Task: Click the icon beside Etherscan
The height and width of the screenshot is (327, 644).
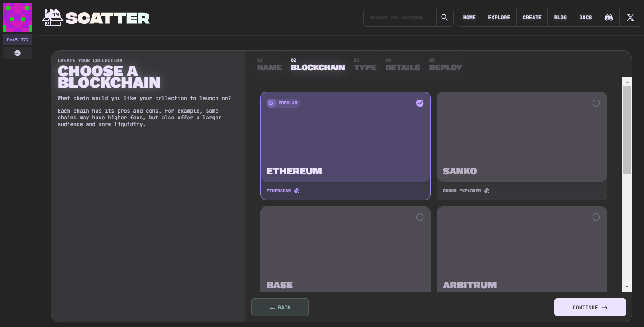Action: pyautogui.click(x=297, y=191)
